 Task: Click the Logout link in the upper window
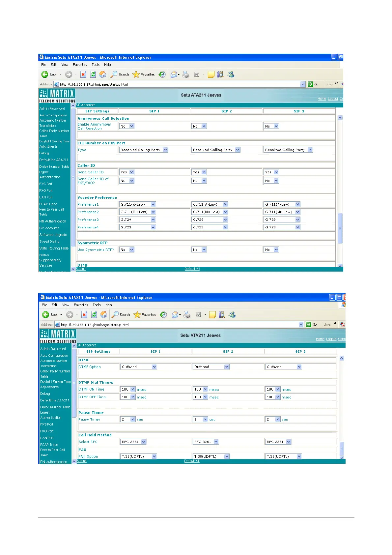(333, 99)
